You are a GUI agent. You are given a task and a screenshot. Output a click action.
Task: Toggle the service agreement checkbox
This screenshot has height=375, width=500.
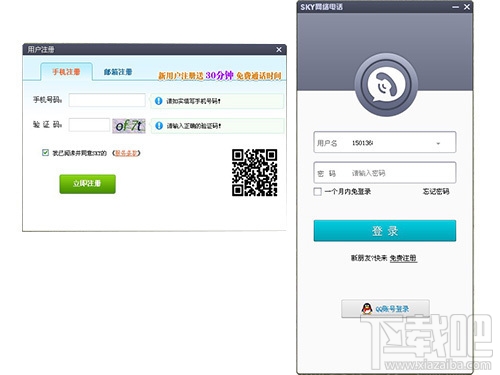click(45, 153)
